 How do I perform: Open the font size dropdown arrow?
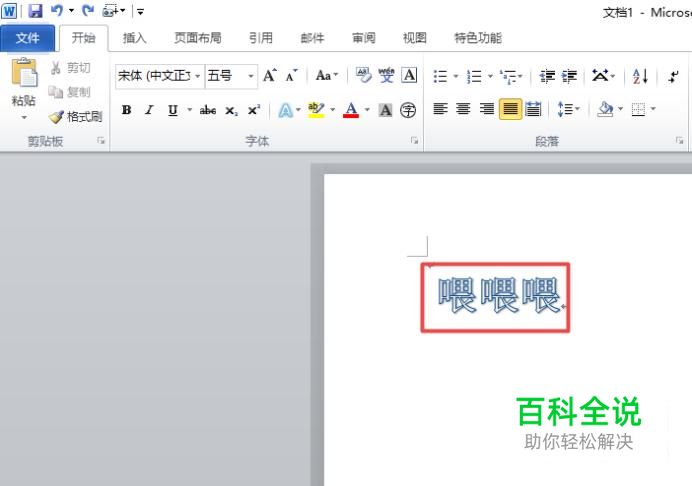pos(251,76)
